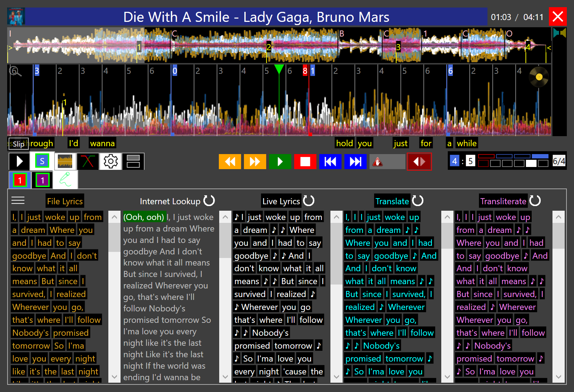574x392 pixels.
Task: Click the album art thumbnail in title bar
Action: click(x=16, y=17)
